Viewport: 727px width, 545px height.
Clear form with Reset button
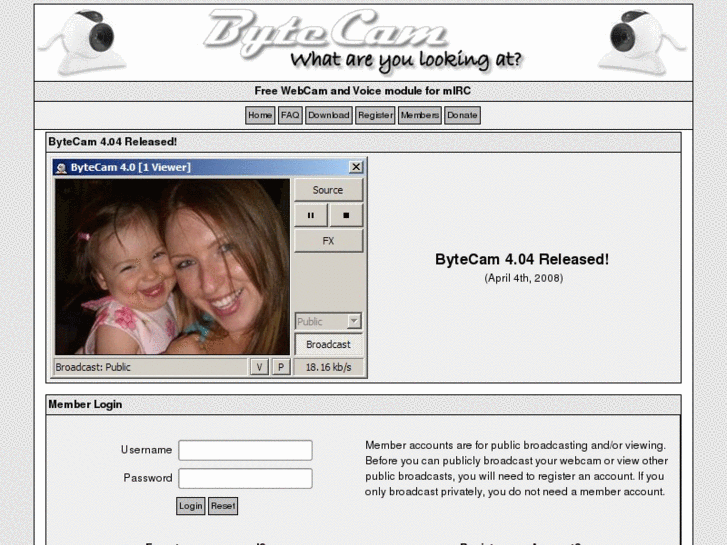point(223,506)
